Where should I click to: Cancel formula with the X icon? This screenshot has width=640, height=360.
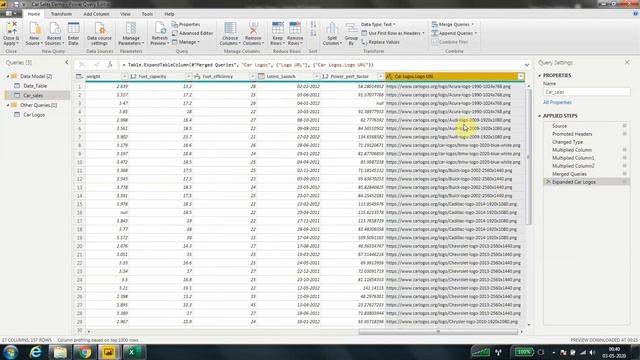tap(82, 64)
